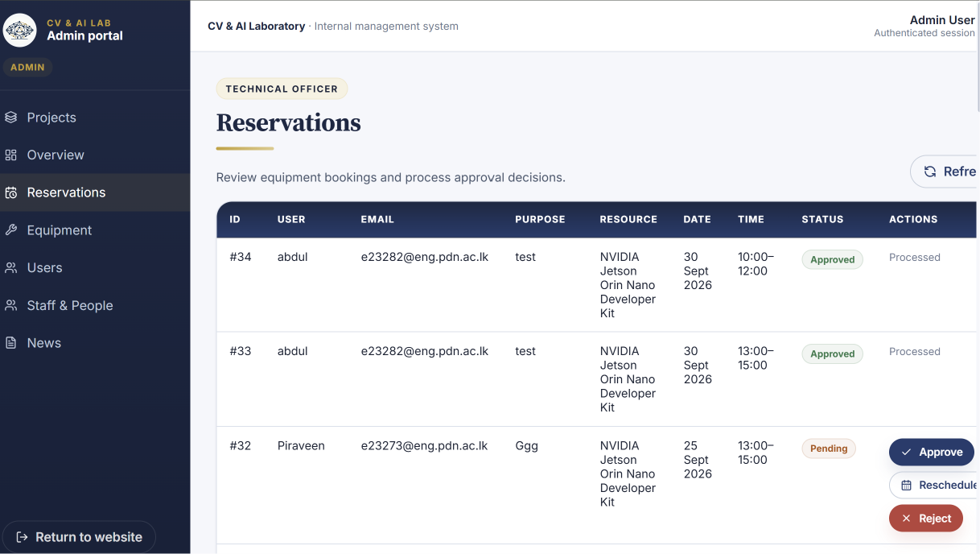Click the TIME column header
The width and height of the screenshot is (980, 554).
coord(750,219)
